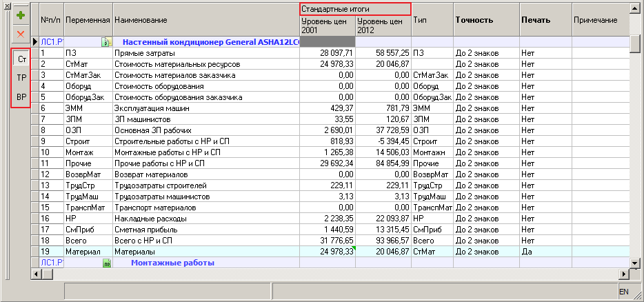Click the vertical scrollbar thumb
The width and height of the screenshot is (644, 302).
pos(635,43)
